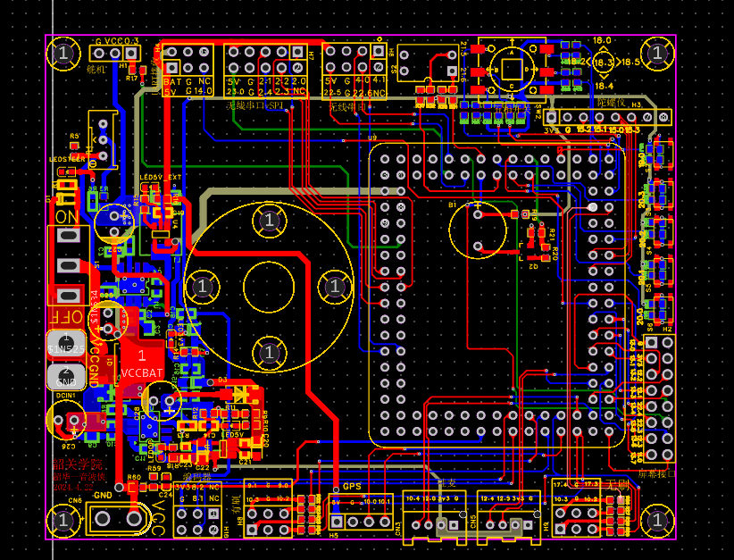Select the large 'GND' silkscreen near CN6
The image size is (734, 560).
(x=103, y=496)
